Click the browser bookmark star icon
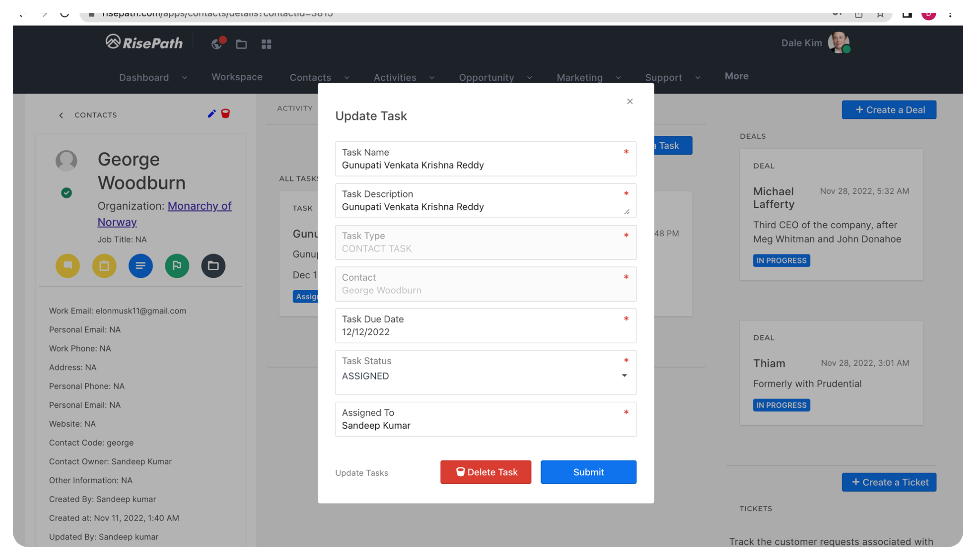 click(881, 14)
